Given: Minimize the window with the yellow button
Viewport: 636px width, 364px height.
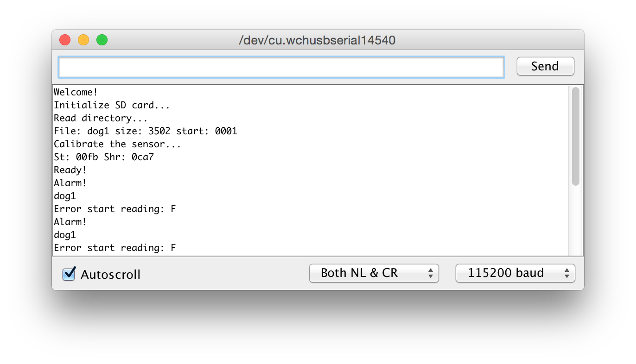Looking at the screenshot, I should click(83, 40).
